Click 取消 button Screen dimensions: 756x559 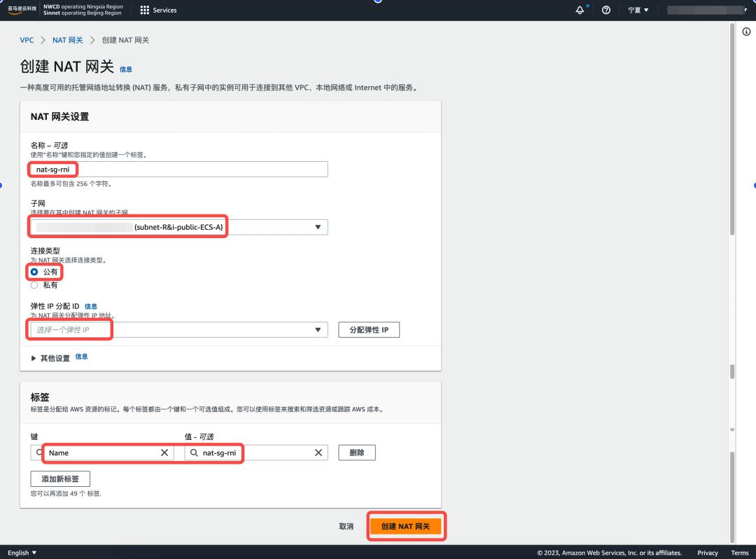tap(346, 526)
